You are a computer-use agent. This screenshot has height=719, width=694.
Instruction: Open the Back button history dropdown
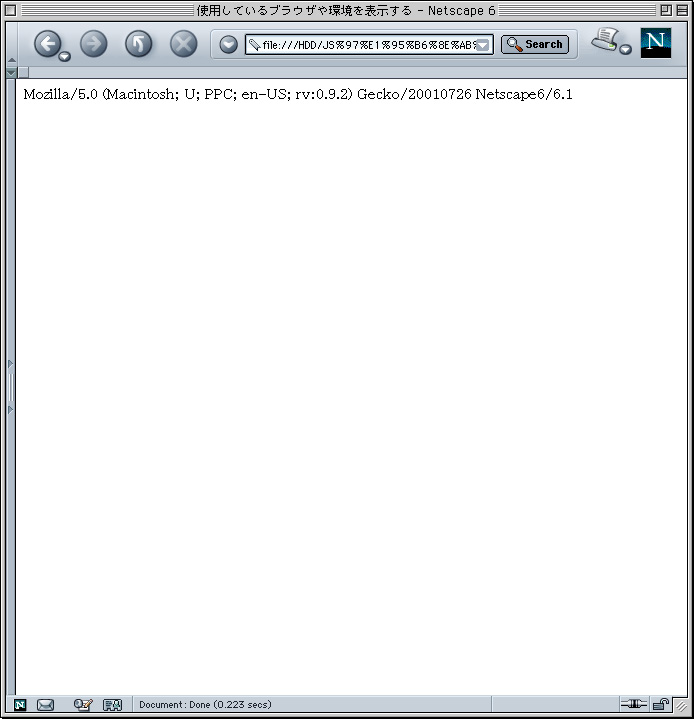tap(65, 56)
